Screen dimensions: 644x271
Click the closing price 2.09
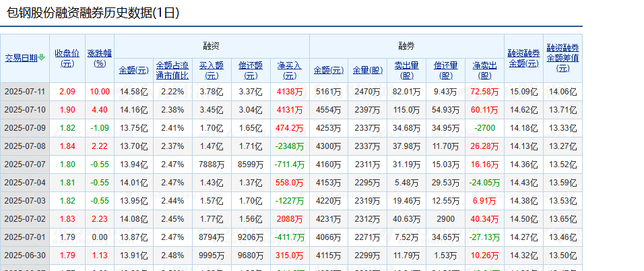pos(67,91)
